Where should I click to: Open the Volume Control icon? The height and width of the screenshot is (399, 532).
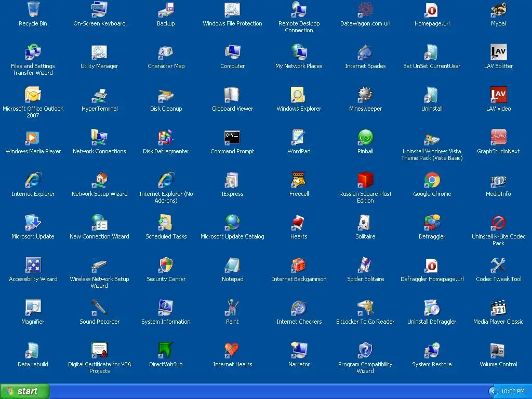[498, 350]
